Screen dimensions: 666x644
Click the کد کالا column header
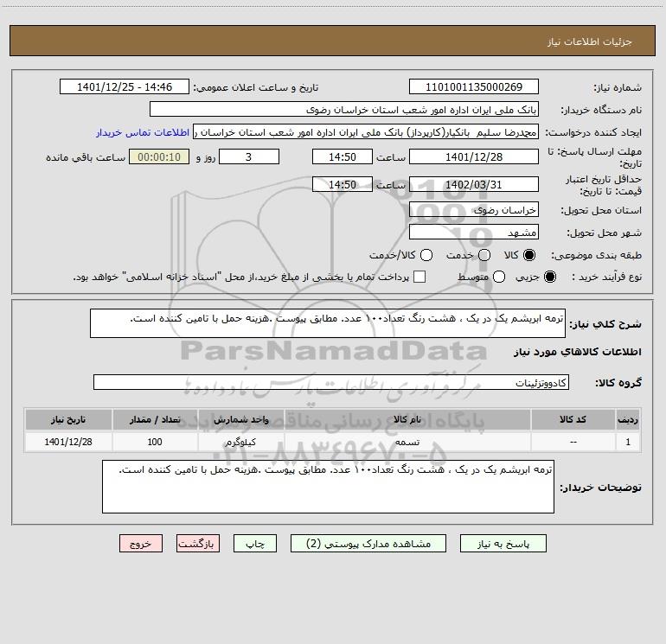coord(573,419)
